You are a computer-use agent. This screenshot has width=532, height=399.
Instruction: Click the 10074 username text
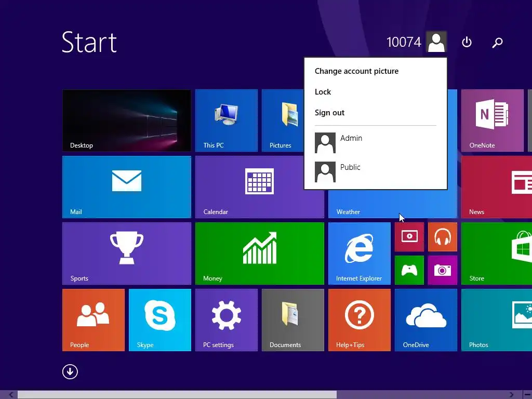point(404,42)
